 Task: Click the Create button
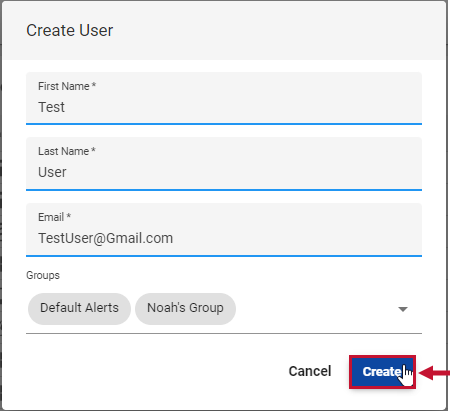click(382, 372)
